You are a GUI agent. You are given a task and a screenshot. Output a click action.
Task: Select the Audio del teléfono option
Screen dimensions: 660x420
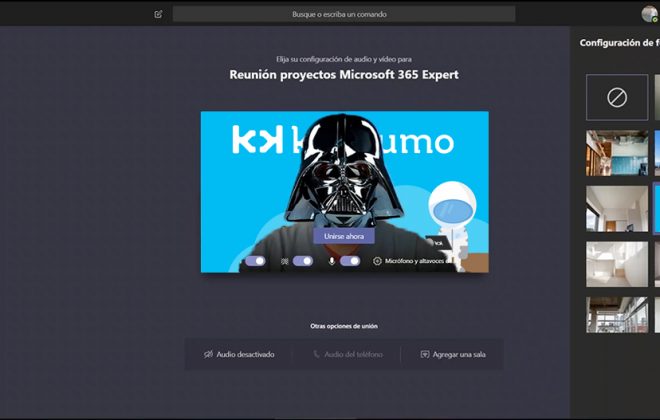coord(348,354)
